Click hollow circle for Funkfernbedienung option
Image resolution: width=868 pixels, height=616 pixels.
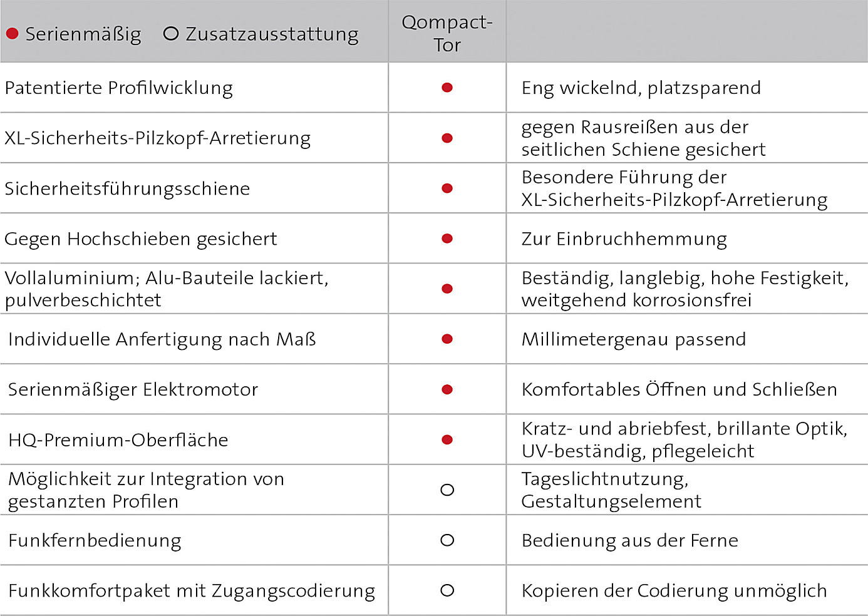coord(447,540)
